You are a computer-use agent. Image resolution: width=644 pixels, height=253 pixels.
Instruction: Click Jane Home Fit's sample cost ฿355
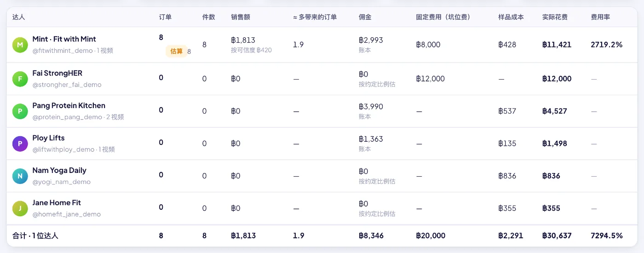[507, 208]
